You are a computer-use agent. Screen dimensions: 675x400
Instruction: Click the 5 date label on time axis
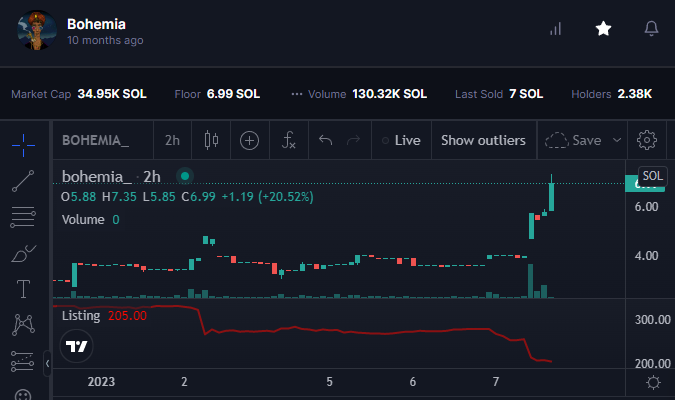point(329,382)
